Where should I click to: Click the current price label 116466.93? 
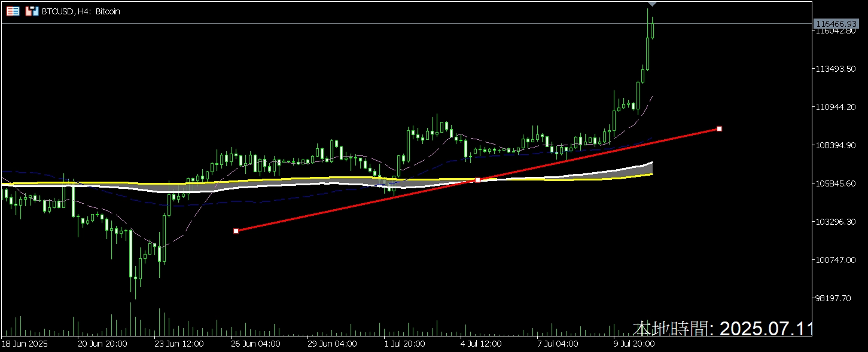click(836, 24)
